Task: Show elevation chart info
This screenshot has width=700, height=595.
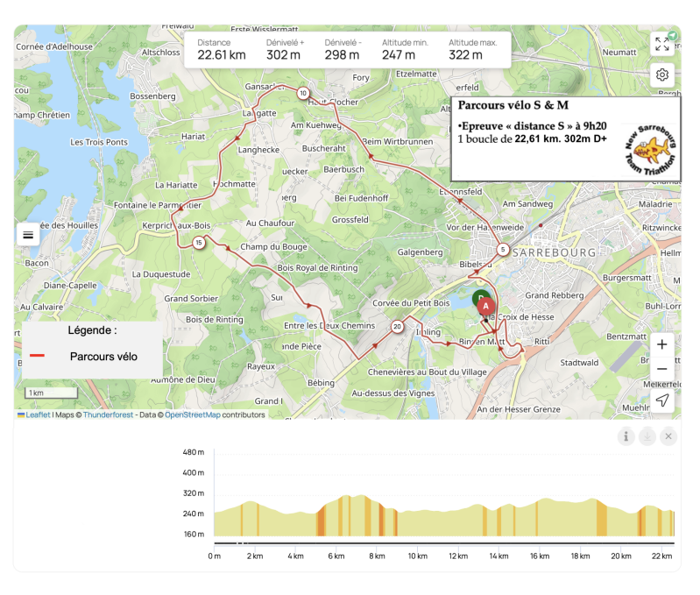Action: (x=626, y=436)
